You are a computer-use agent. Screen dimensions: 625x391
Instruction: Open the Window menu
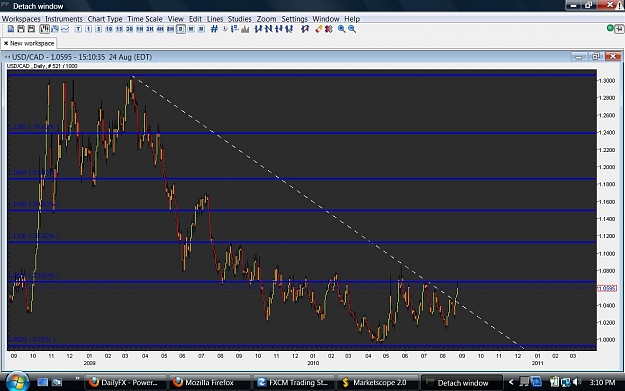click(x=326, y=19)
